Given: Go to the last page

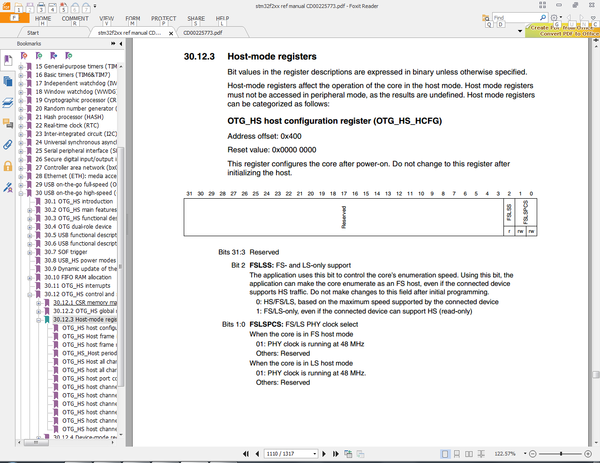Looking at the screenshot, I should pos(336,454).
